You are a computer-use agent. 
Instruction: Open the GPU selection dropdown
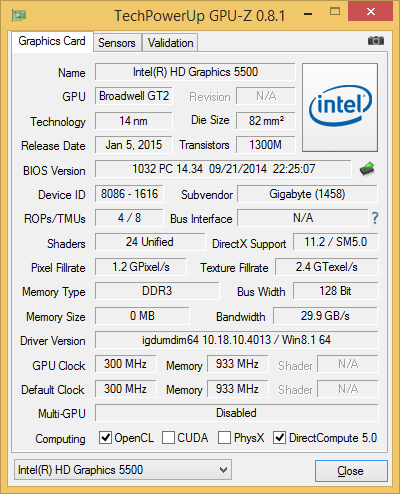[123, 470]
